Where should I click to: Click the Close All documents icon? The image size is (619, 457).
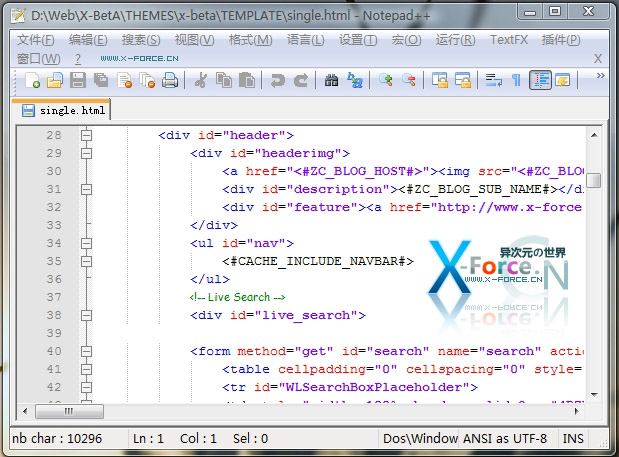click(x=148, y=80)
